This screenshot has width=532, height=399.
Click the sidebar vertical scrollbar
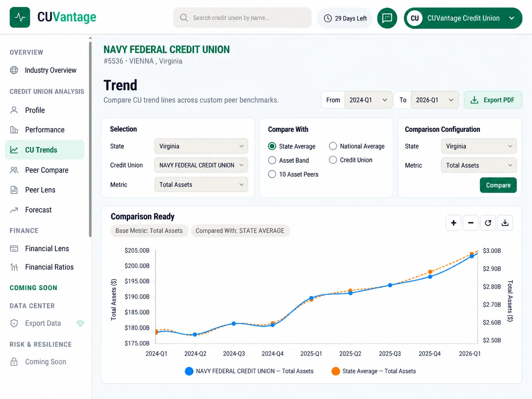pos(90,140)
